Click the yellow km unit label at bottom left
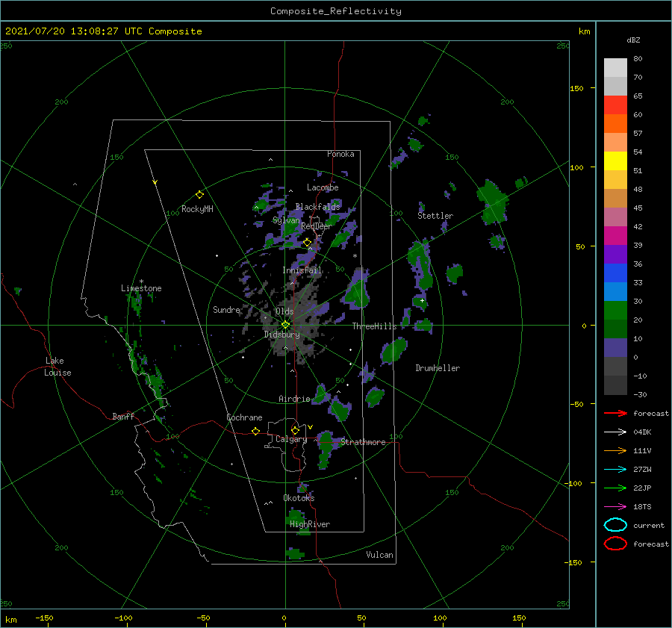This screenshot has height=628, width=672. 10,620
